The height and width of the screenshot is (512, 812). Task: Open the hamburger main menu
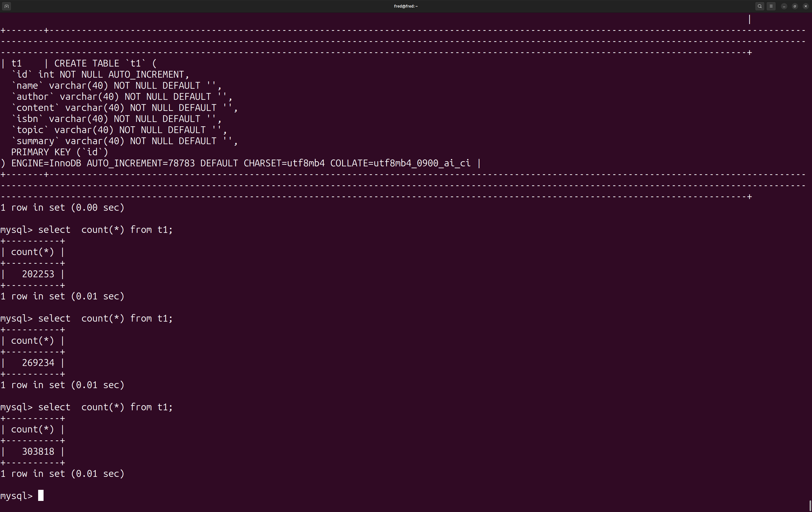771,6
